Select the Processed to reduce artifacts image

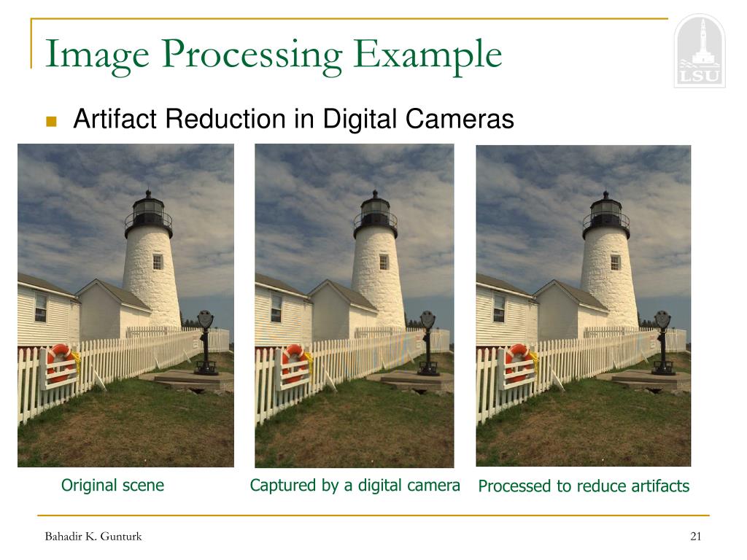click(583, 306)
